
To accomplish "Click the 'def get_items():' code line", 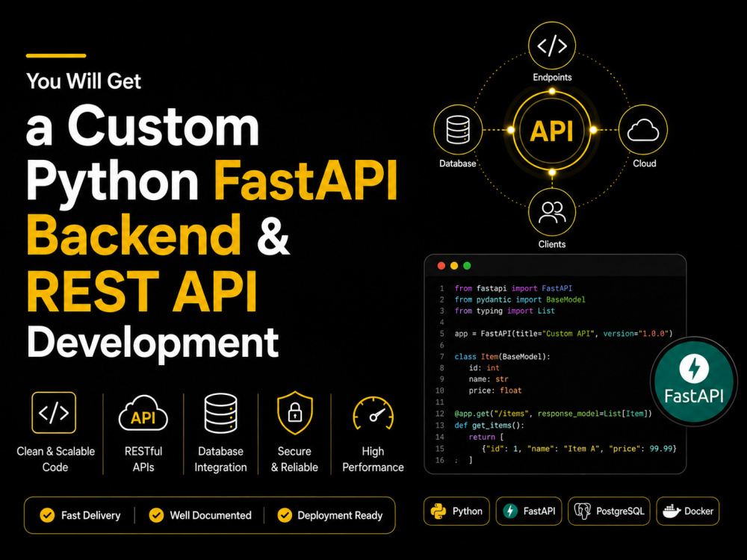I will 489,426.
